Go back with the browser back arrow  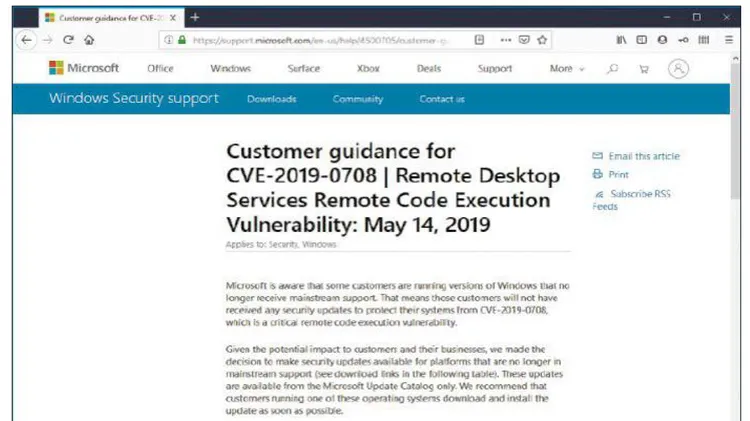click(x=26, y=40)
